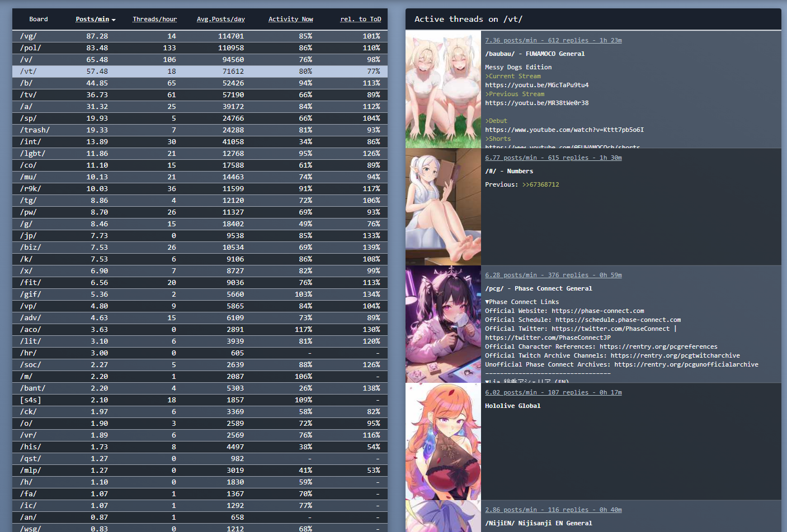Sort the table by Posts/min column
This screenshot has width=787, height=532.
[x=95, y=19]
